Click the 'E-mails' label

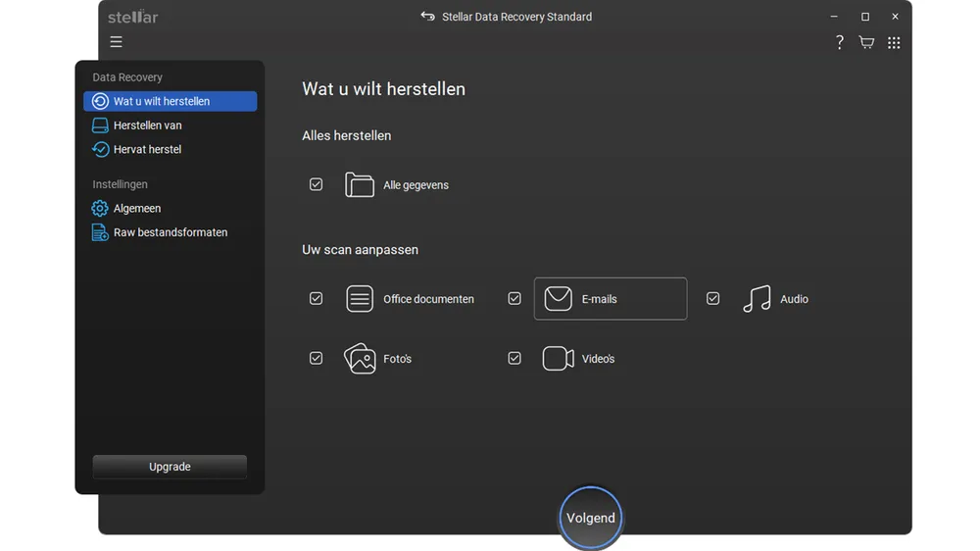[x=600, y=299]
